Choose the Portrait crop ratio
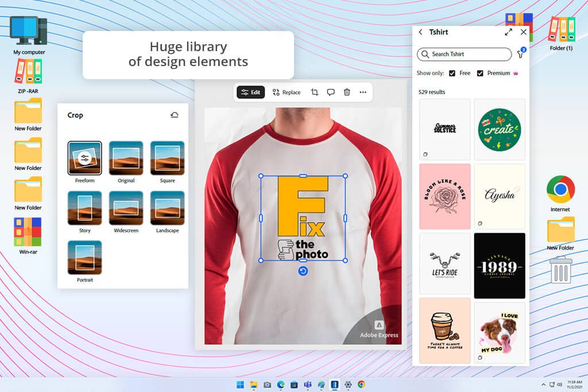 pyautogui.click(x=85, y=262)
